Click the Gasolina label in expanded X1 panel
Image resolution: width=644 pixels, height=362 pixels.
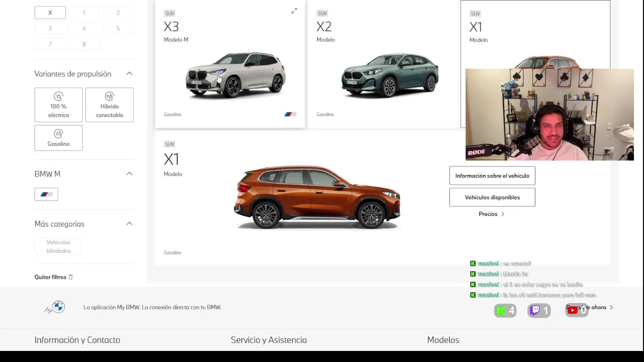[x=172, y=252]
